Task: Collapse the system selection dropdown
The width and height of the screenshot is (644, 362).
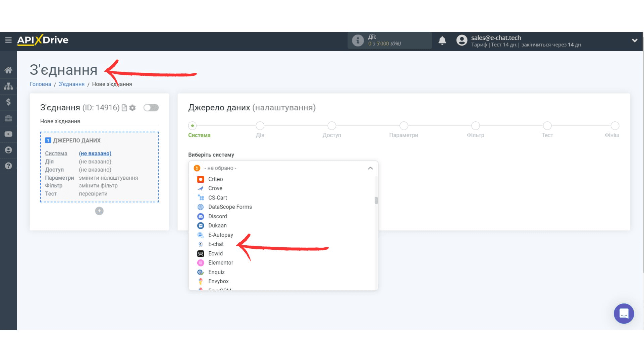Action: coord(370,168)
